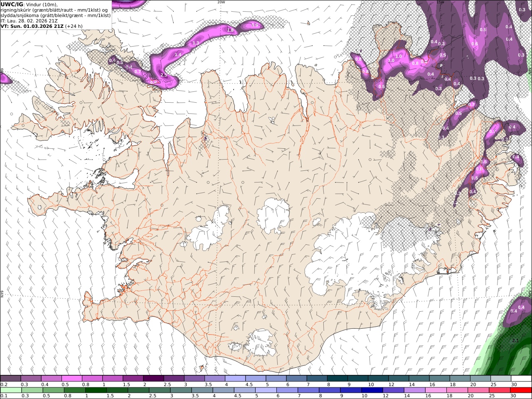The image size is (532, 399).
Task: Select upper legend swatch between 25 and 30
Action: 500,379
